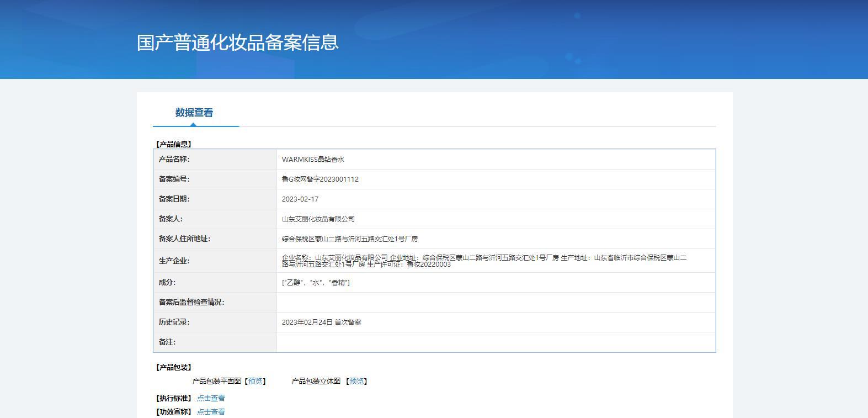Click the 生产企业 details cell
This screenshot has height=418, width=868.
(x=496, y=261)
